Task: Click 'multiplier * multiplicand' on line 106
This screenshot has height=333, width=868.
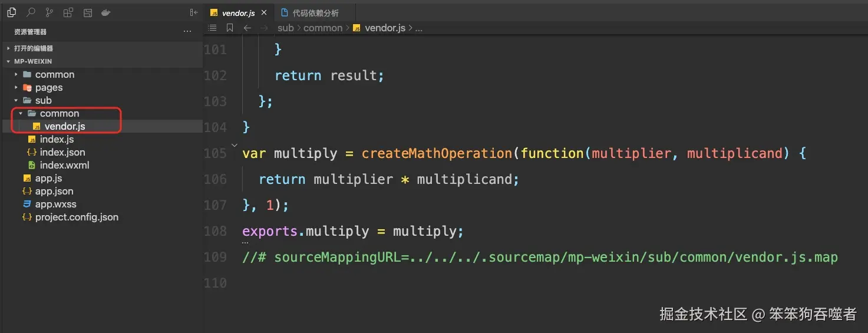Action: [412, 179]
